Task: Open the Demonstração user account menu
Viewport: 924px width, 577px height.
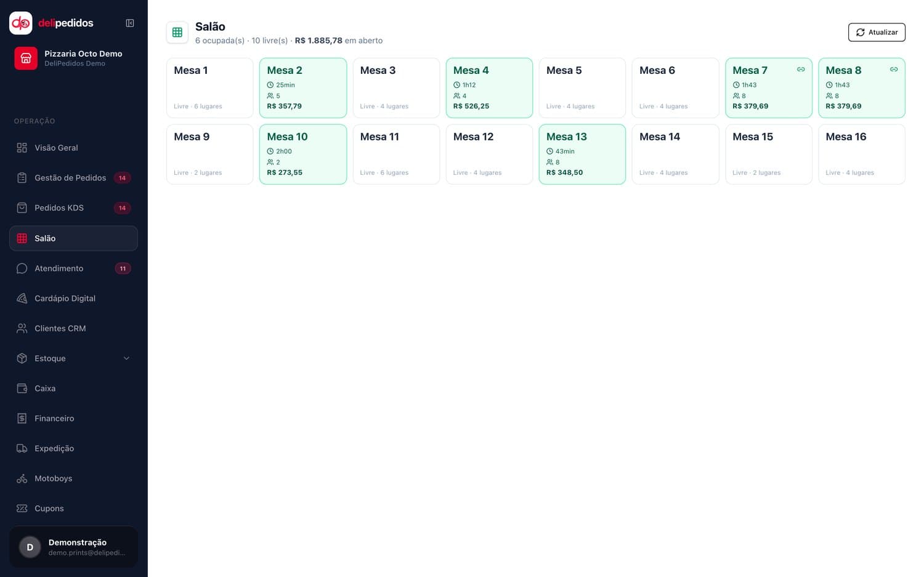Action: tap(73, 547)
